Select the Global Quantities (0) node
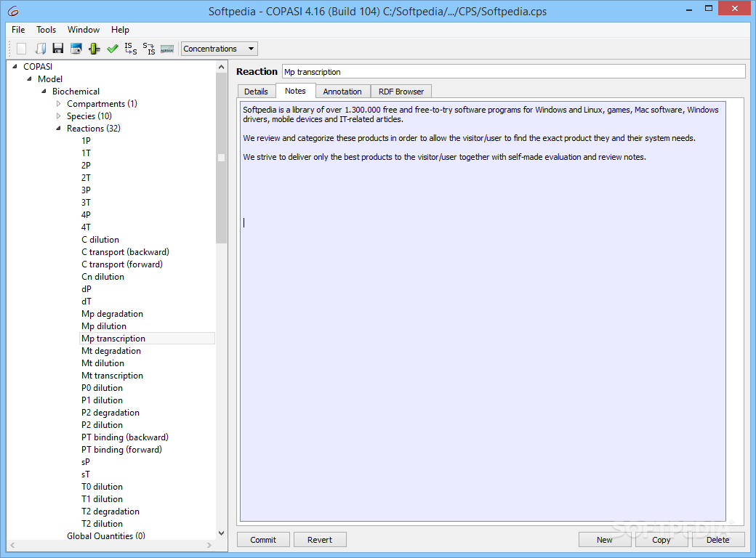 point(106,535)
